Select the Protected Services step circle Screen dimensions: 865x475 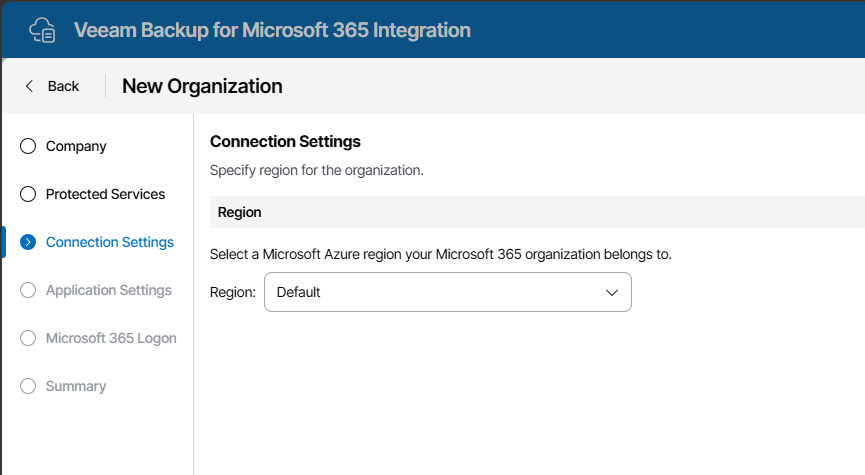click(x=28, y=194)
